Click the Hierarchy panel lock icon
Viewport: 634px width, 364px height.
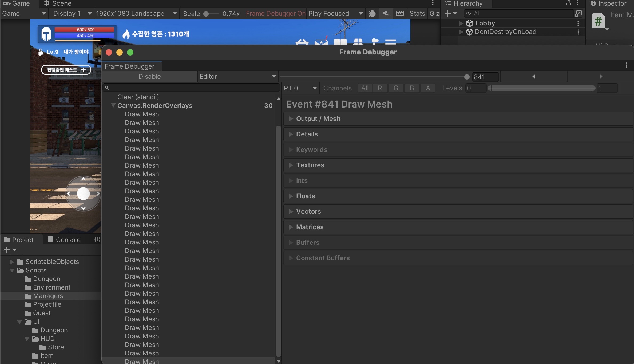point(568,3)
